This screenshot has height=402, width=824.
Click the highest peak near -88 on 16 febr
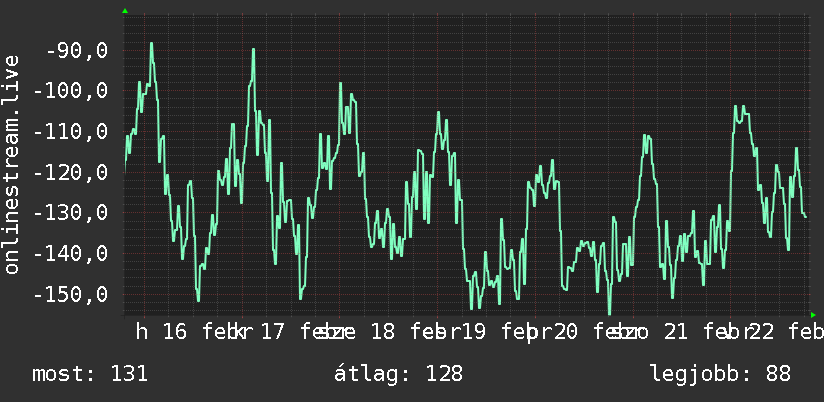[x=151, y=44]
